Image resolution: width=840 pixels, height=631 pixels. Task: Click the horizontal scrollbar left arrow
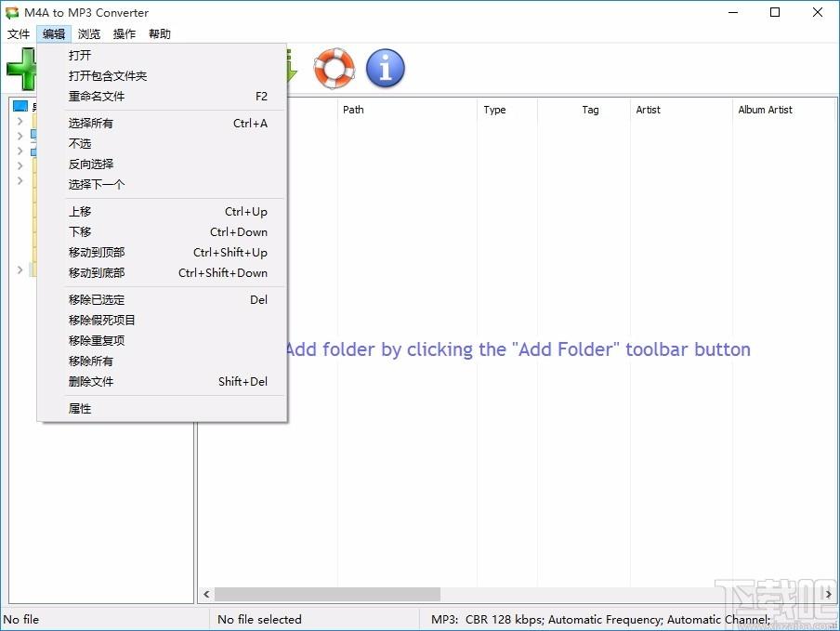click(207, 594)
